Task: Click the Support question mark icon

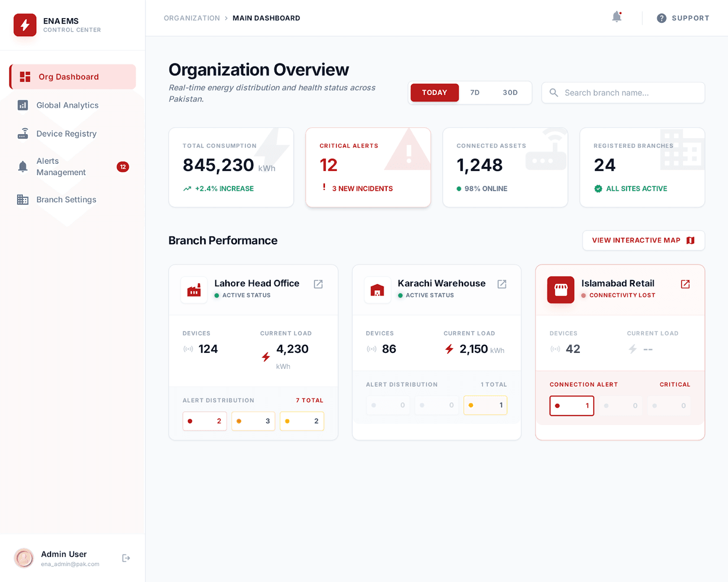Action: coord(661,18)
